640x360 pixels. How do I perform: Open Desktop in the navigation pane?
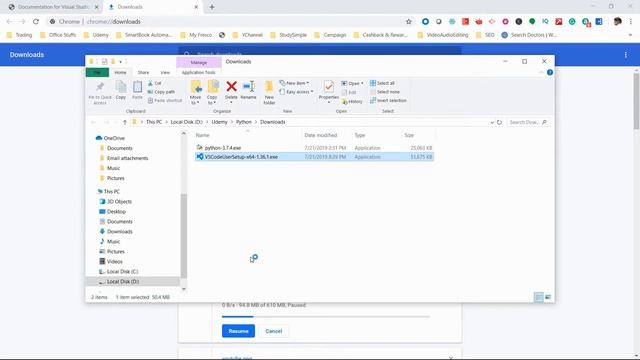click(x=112, y=211)
